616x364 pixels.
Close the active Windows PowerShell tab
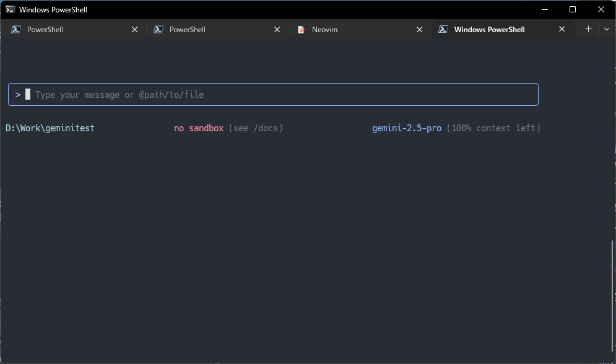562,29
